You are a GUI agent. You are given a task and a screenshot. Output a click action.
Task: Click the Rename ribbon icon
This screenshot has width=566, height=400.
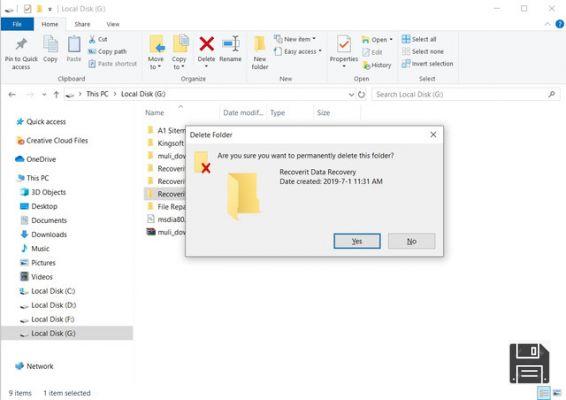(x=230, y=44)
